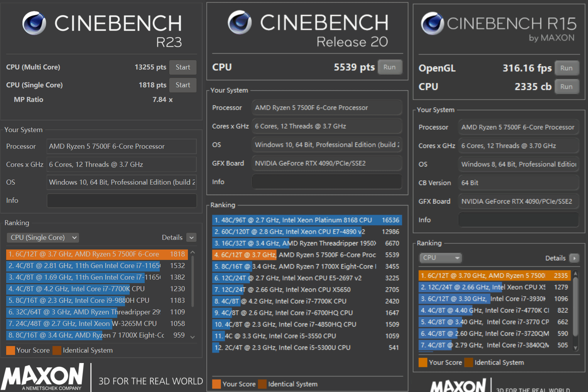
Task: Select R23 ranking row Xeon W-3265M
Action: pos(97,324)
